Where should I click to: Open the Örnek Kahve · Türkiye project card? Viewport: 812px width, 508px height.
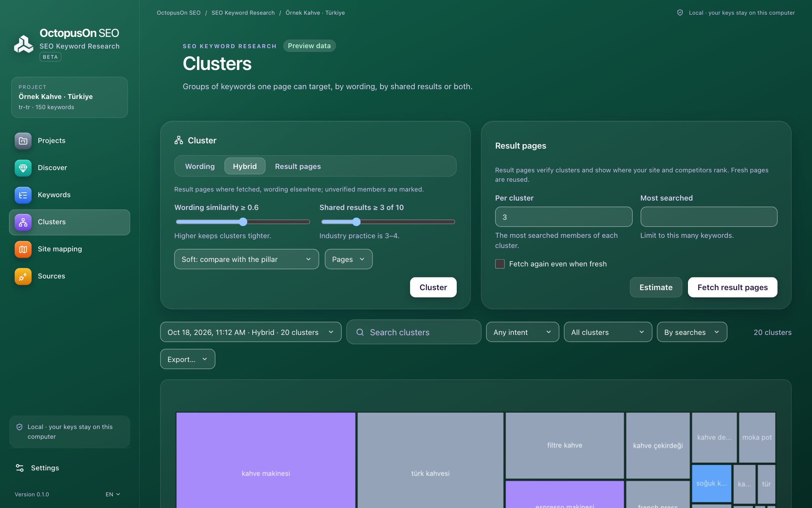pos(70,97)
